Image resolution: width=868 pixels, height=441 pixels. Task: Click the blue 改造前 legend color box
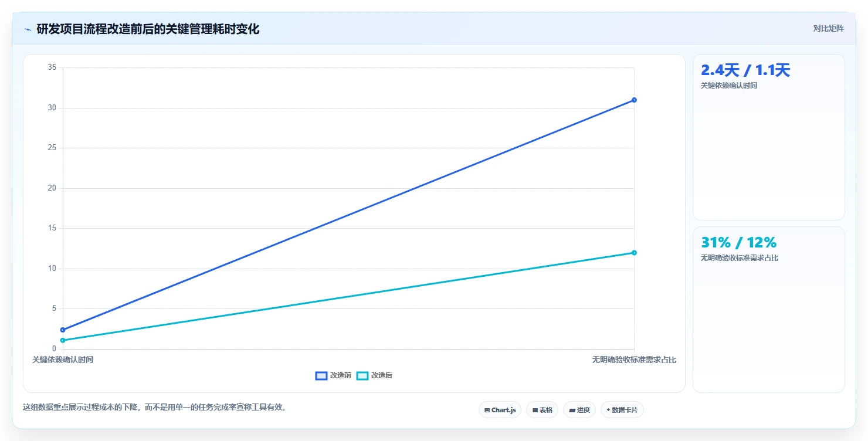tap(321, 376)
